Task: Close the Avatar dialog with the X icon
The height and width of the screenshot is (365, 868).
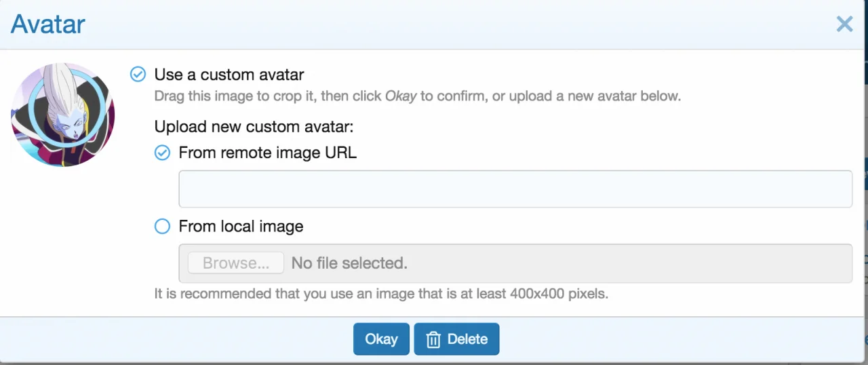Action: (x=844, y=24)
